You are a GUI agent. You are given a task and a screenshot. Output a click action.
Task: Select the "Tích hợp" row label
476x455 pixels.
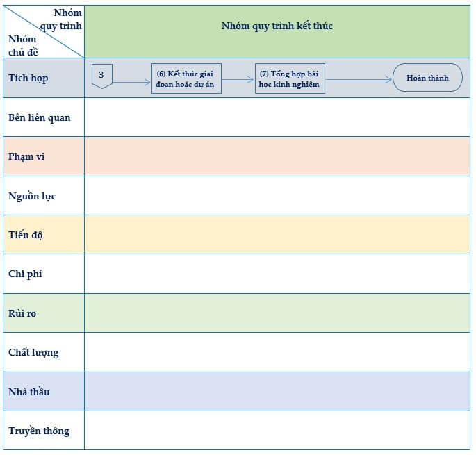click(28, 78)
